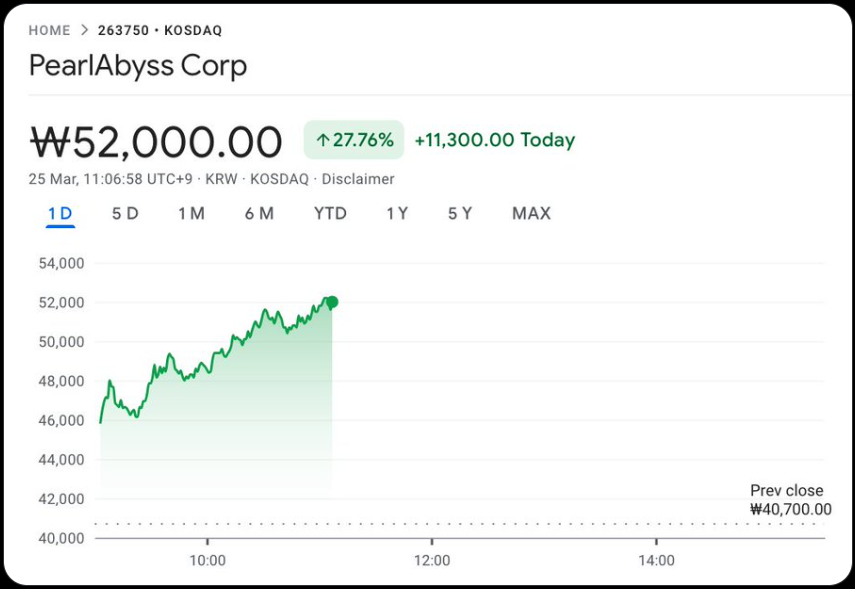Click the 14:00 time axis label
This screenshot has height=589, width=855.
pos(656,560)
